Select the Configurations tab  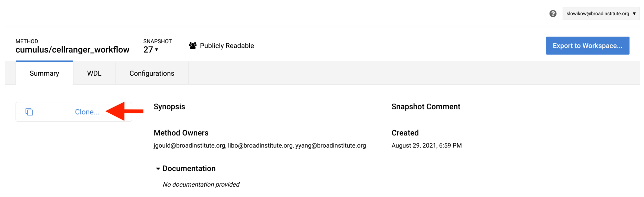tap(152, 73)
